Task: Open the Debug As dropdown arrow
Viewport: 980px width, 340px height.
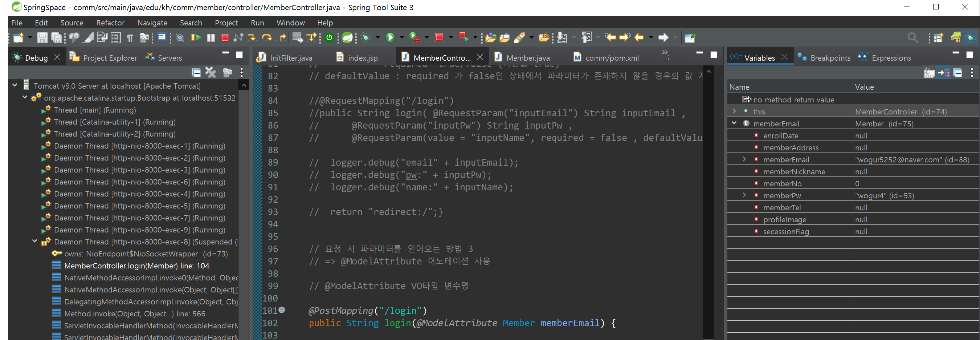Action: [x=377, y=38]
